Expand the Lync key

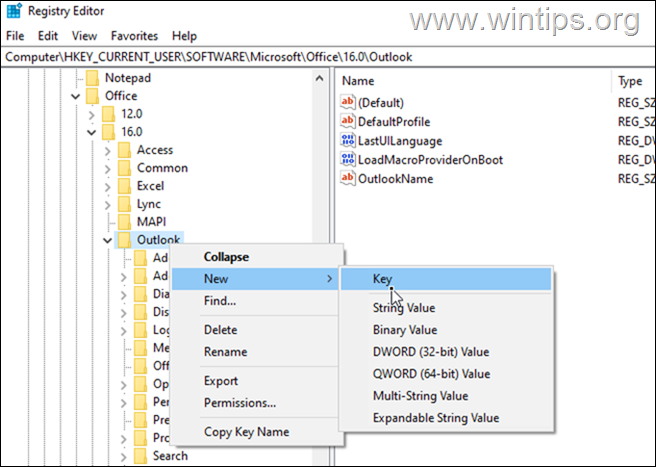pyautogui.click(x=108, y=204)
